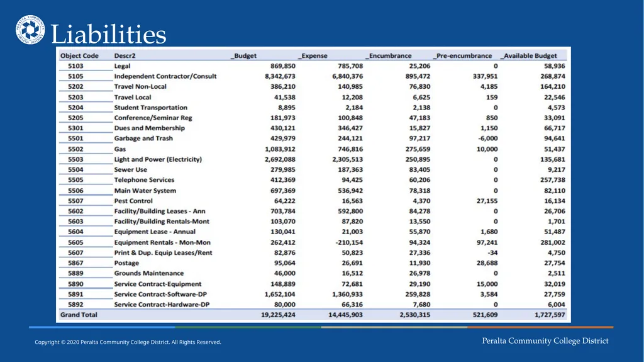Click grand total expense 14,445,903
This screenshot has width=644, height=362.
[345, 315]
